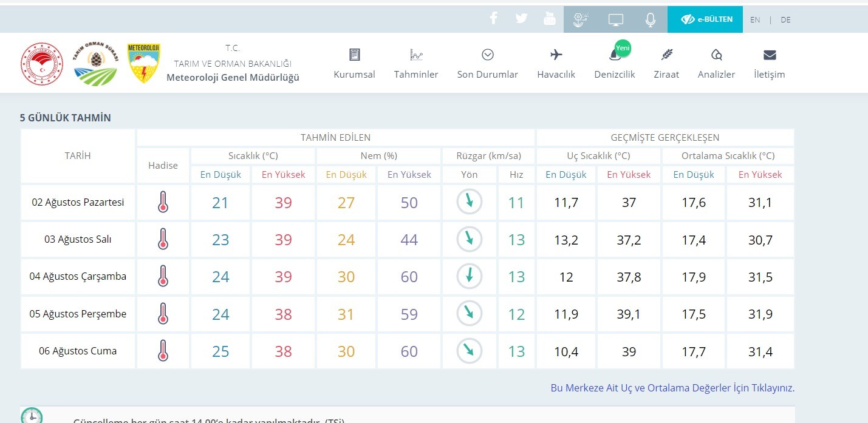Open the Denizcilik menu item
The width and height of the screenshot is (868, 423).
(x=614, y=64)
